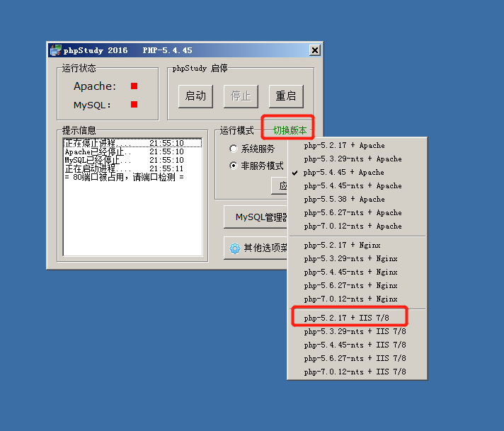Open the MySQL管理器 button
Image resolution: width=504 pixels, height=431 pixels.
(x=256, y=217)
